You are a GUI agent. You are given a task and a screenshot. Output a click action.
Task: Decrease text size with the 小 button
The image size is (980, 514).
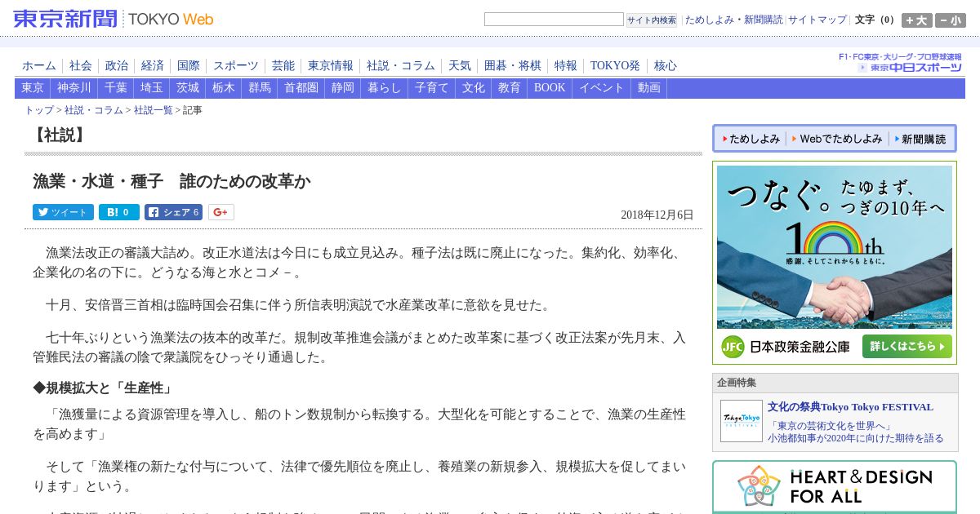(x=951, y=20)
